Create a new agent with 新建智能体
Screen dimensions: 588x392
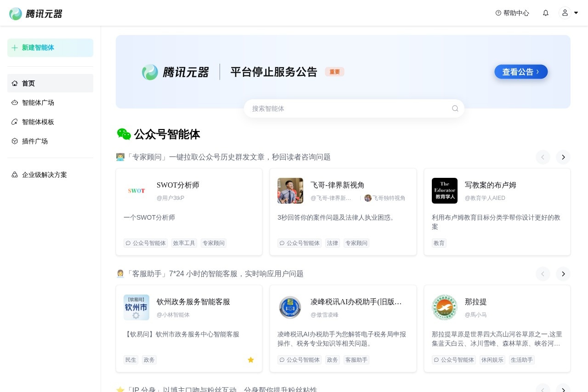pos(50,48)
